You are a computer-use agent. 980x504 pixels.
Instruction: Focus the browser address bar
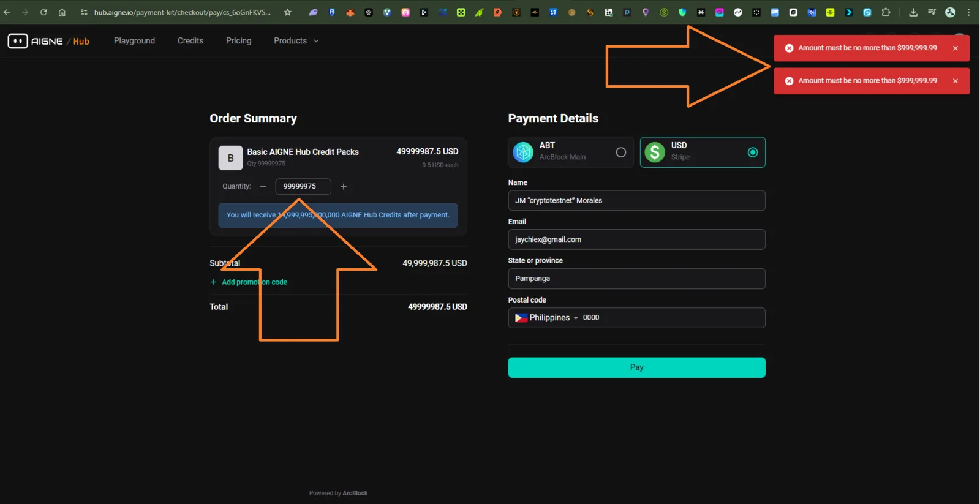[x=183, y=12]
